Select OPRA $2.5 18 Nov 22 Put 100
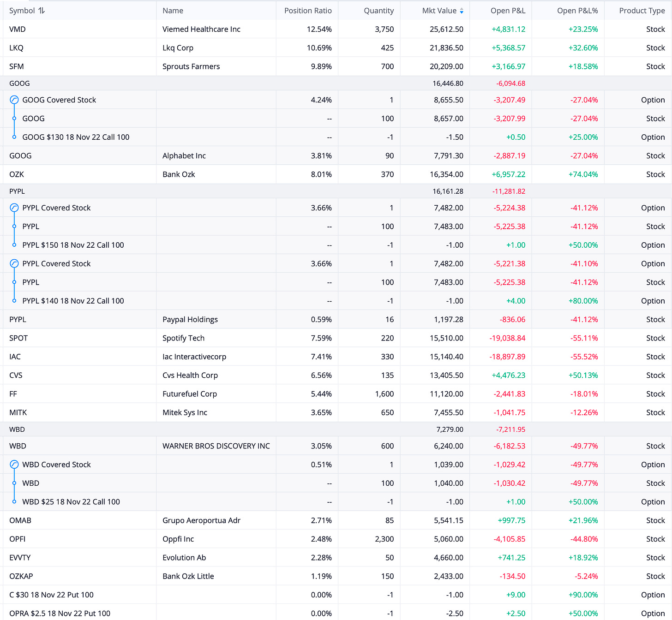 (x=60, y=614)
